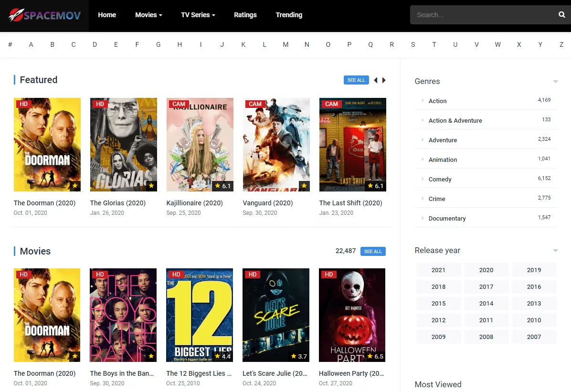571x392 pixels.
Task: Click the 3.7 rating on Let's Scare Julie
Action: (x=299, y=356)
